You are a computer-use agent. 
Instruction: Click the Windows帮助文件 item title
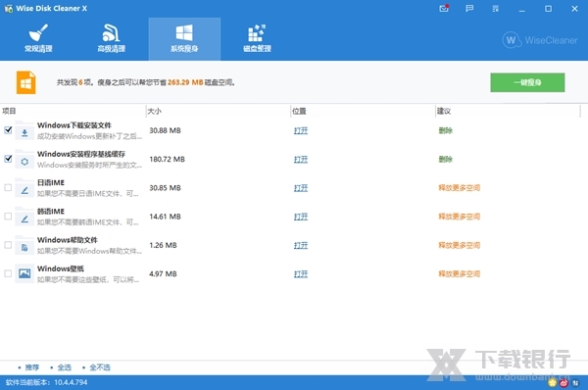click(67, 240)
